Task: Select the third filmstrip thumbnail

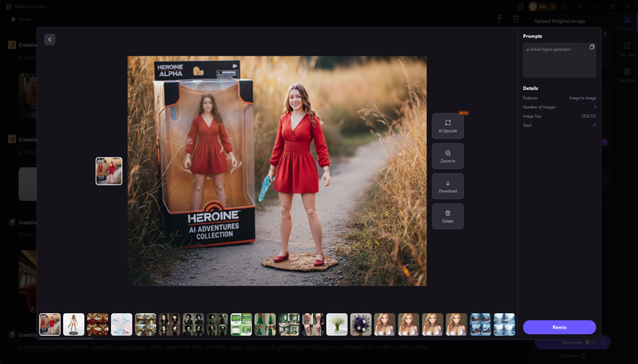Action: [98, 324]
